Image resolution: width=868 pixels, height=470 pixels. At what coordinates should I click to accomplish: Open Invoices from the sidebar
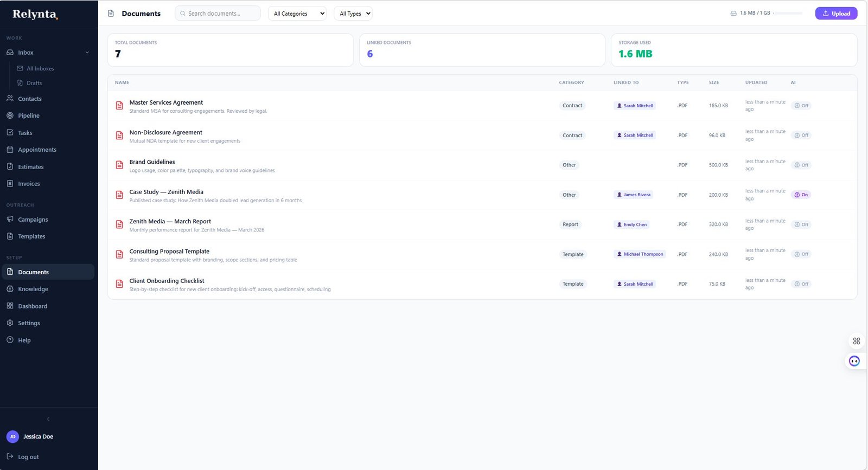[x=29, y=184]
